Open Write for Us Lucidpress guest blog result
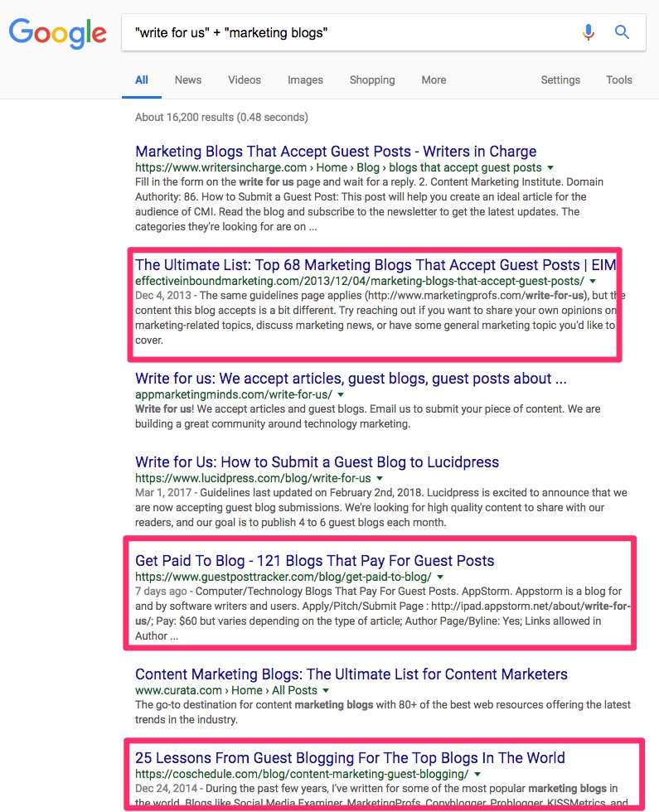Screen dimensions: 659x812 [x=317, y=462]
